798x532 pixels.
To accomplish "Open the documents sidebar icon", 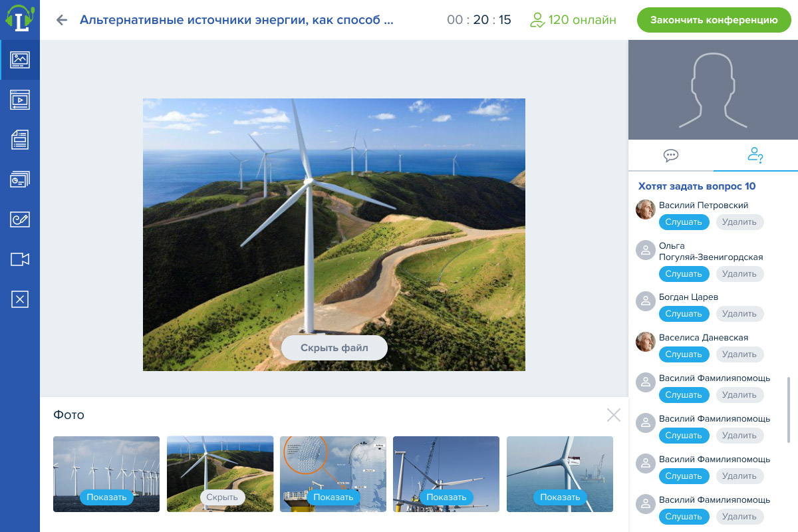I will [x=20, y=140].
